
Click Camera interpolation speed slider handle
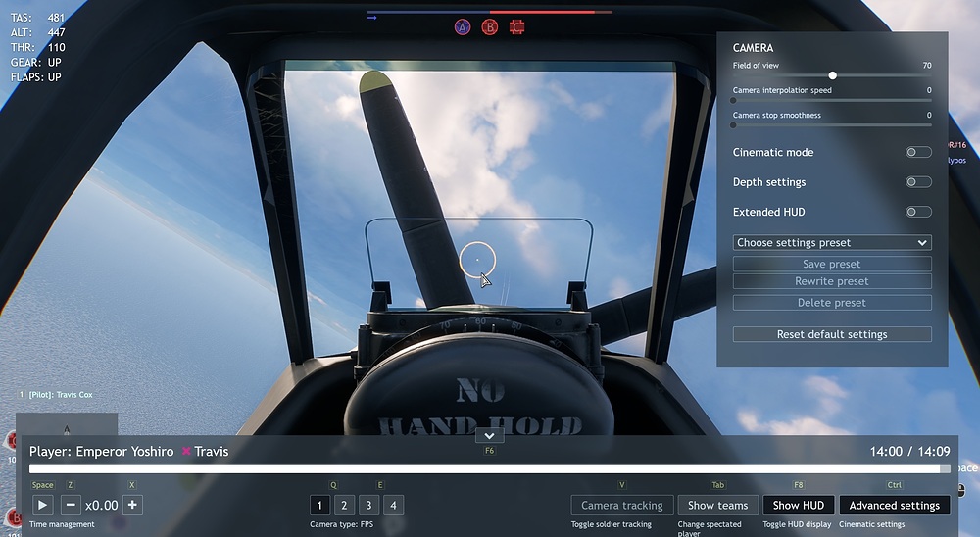coord(734,100)
